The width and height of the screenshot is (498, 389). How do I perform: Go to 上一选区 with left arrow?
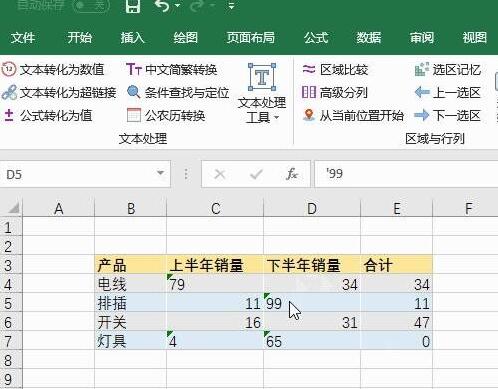pyautogui.click(x=422, y=92)
